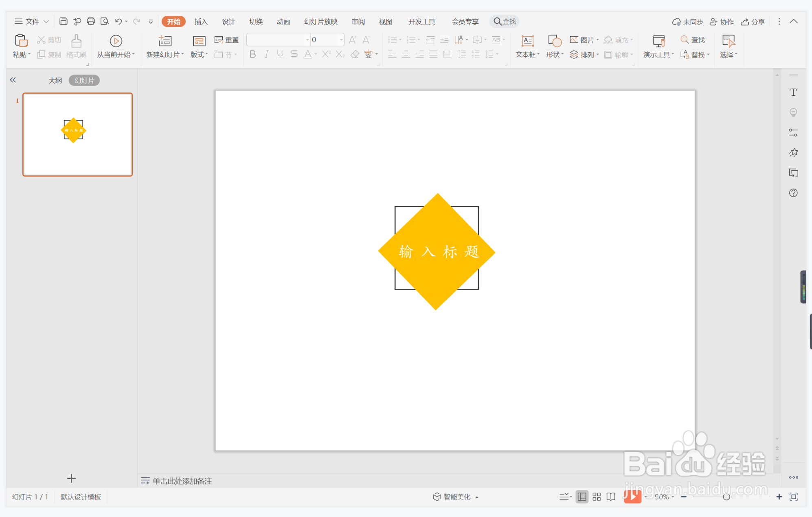Click the zoom slider handle

click(726, 497)
